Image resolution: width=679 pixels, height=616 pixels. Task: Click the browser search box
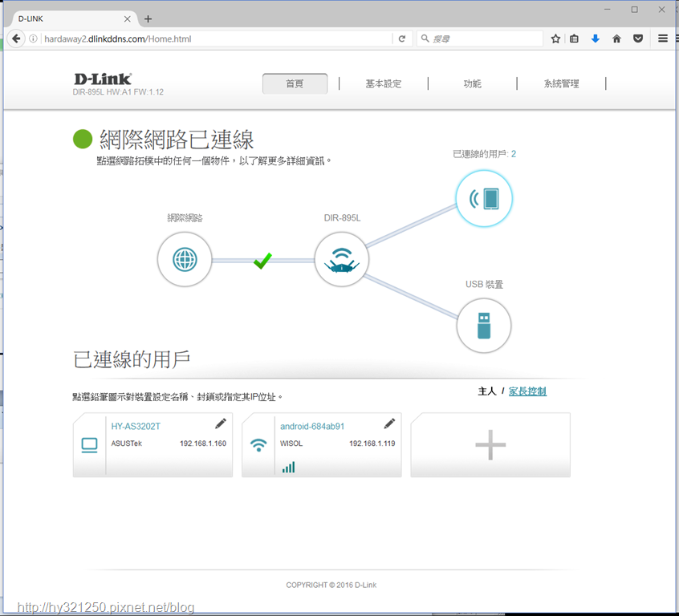pos(480,38)
